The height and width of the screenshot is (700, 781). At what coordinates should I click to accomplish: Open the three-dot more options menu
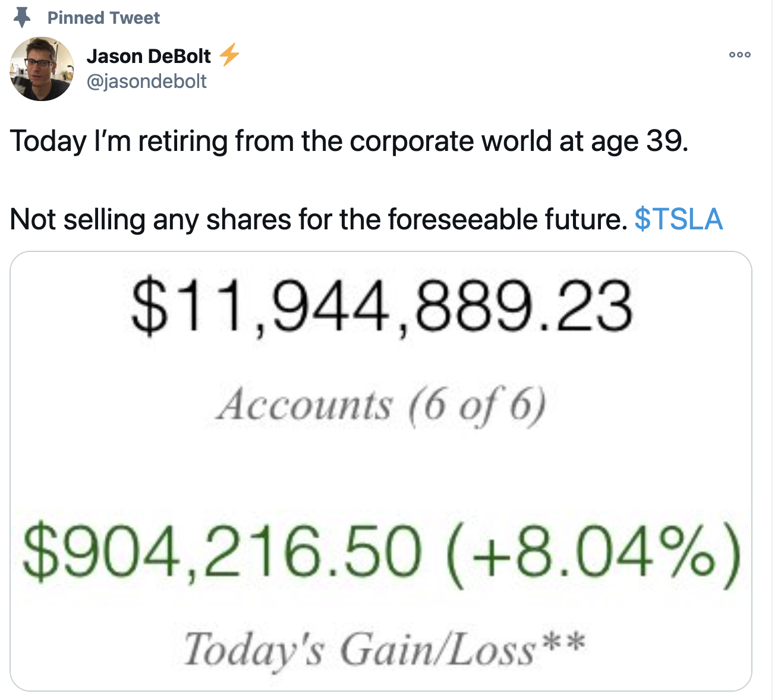(x=740, y=55)
